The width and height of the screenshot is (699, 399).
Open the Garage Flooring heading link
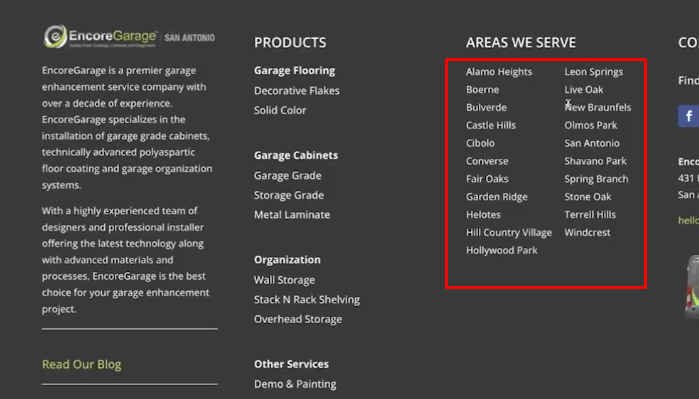point(295,70)
